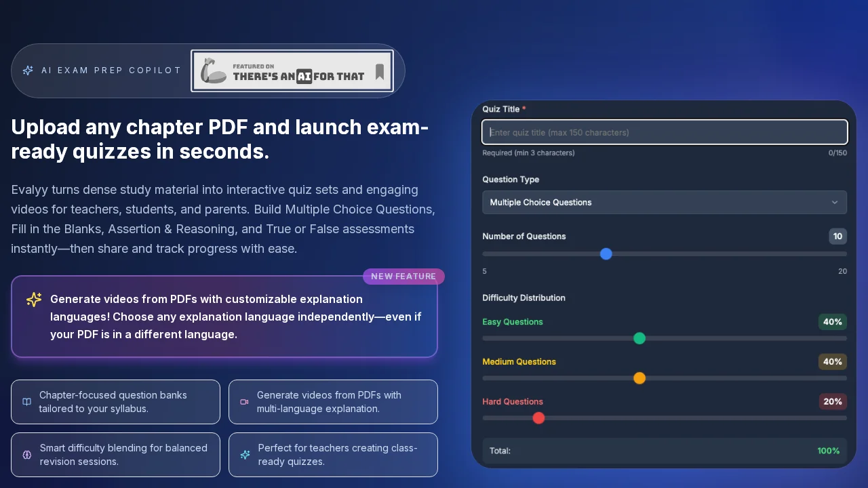Click the open book icon on question banks card
The height and width of the screenshot is (488, 868).
[x=26, y=402]
